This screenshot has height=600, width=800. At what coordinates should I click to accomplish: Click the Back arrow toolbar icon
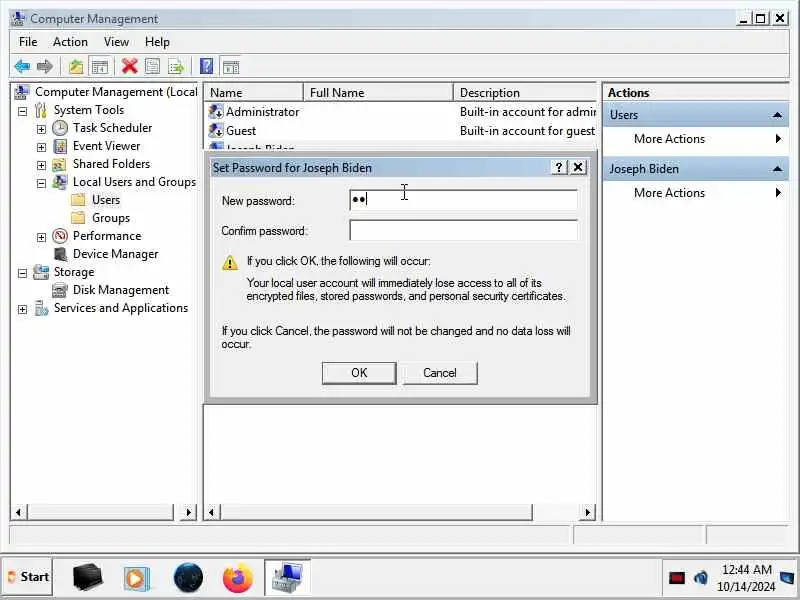[22, 66]
